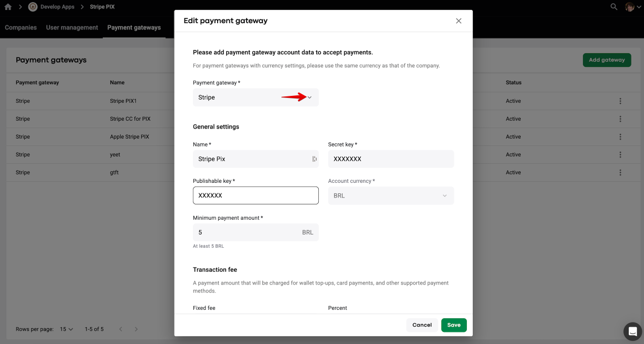Click the Secret key input field
Screen dimensions: 644x344
pos(391,159)
